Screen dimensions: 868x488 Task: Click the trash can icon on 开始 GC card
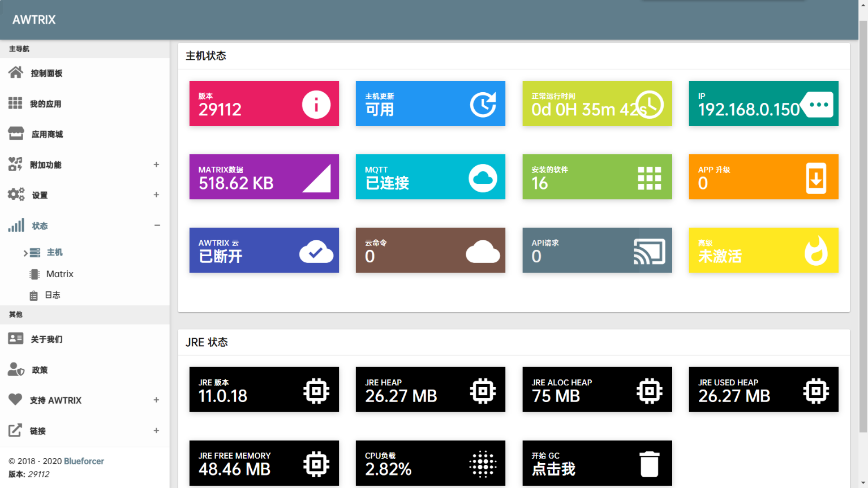point(649,464)
